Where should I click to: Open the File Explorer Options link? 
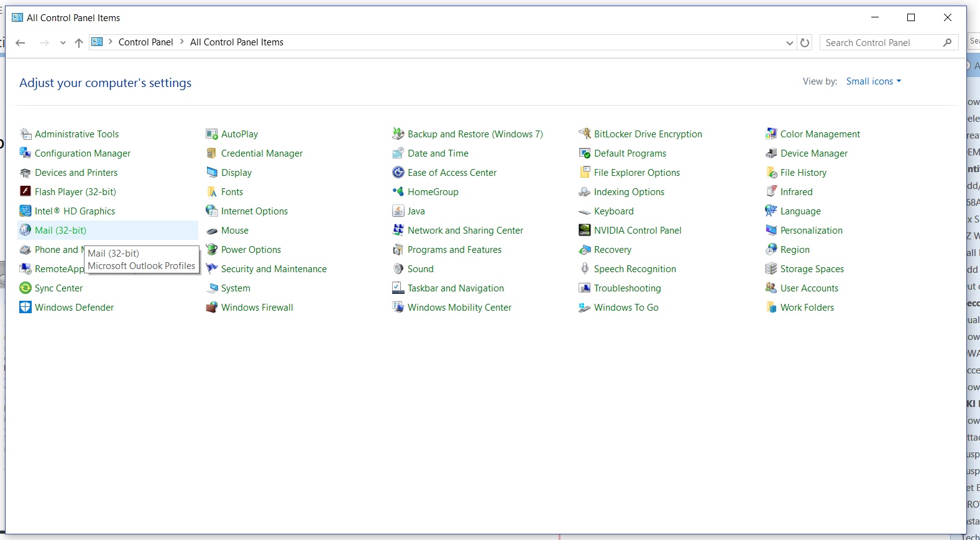(x=637, y=173)
